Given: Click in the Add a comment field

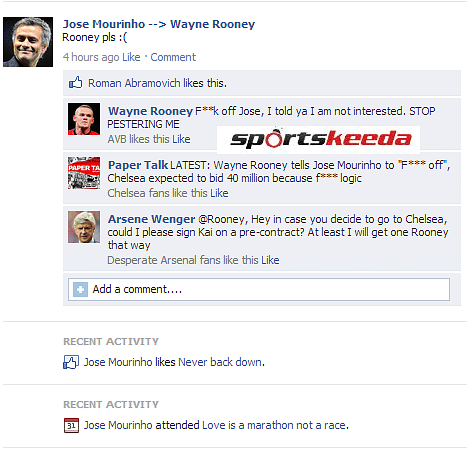Looking at the screenshot, I should pos(259,289).
